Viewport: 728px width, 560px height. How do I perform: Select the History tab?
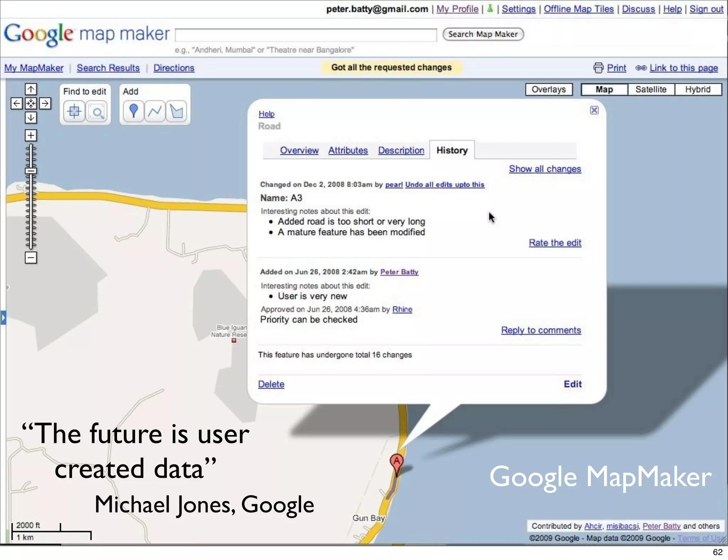point(452,150)
